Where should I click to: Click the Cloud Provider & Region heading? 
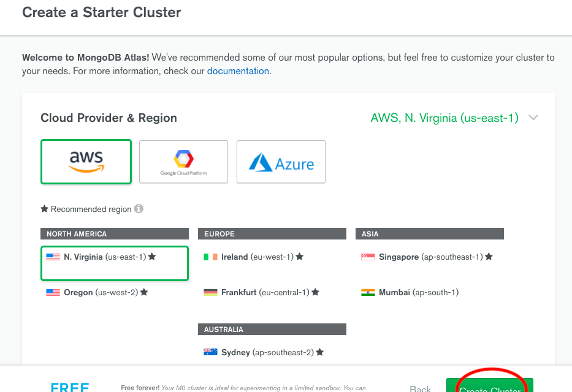109,118
